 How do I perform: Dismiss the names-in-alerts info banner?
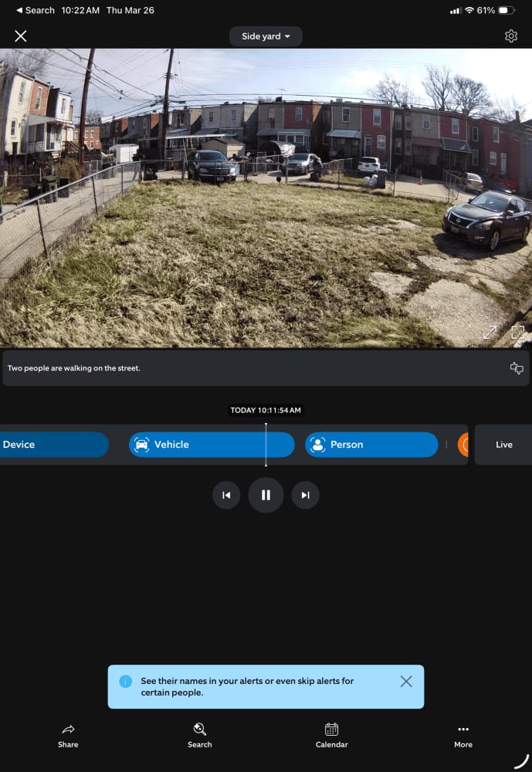point(406,682)
